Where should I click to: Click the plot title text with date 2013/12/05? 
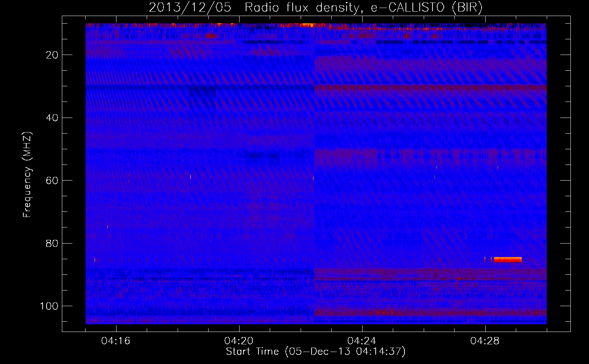[316, 7]
